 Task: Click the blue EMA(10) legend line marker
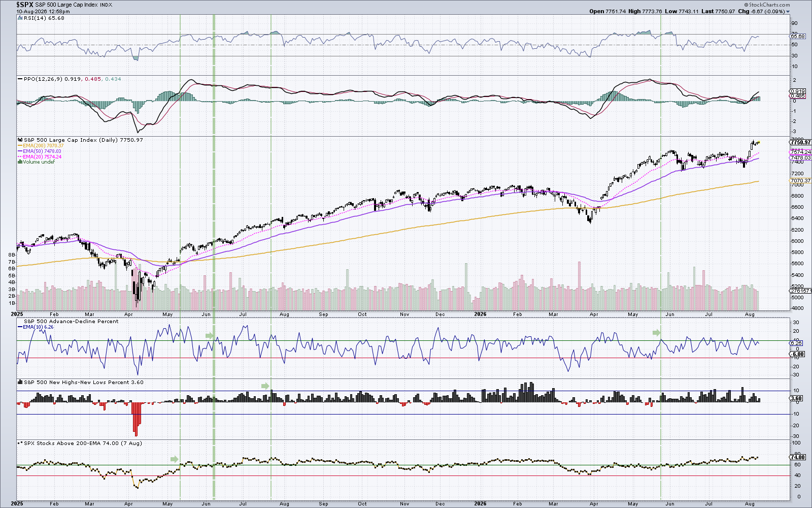pyautogui.click(x=20, y=327)
